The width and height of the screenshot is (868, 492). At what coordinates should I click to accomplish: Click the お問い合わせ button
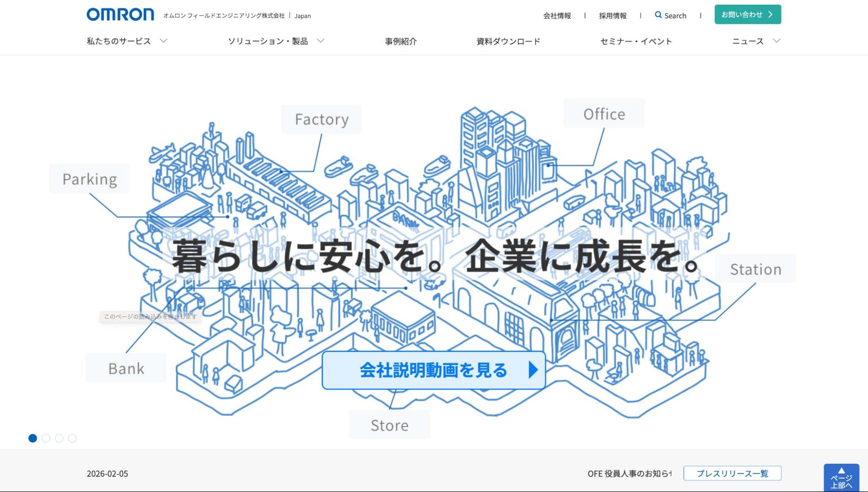(x=747, y=14)
